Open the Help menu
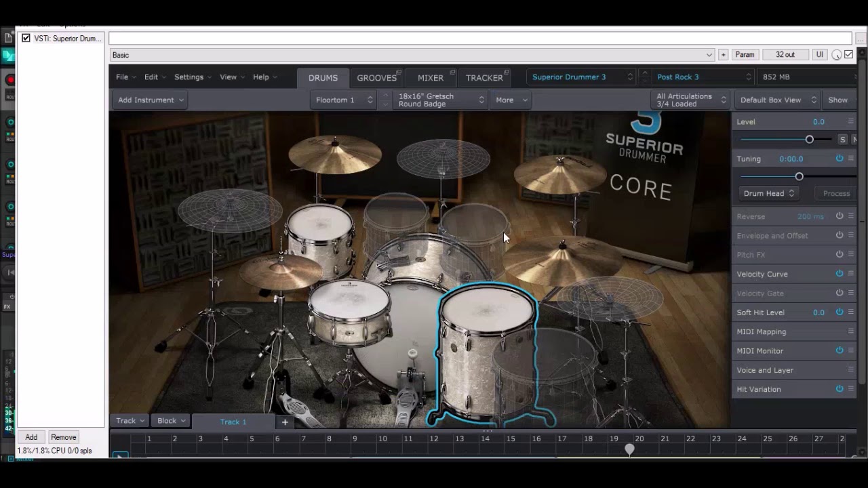 click(264, 77)
